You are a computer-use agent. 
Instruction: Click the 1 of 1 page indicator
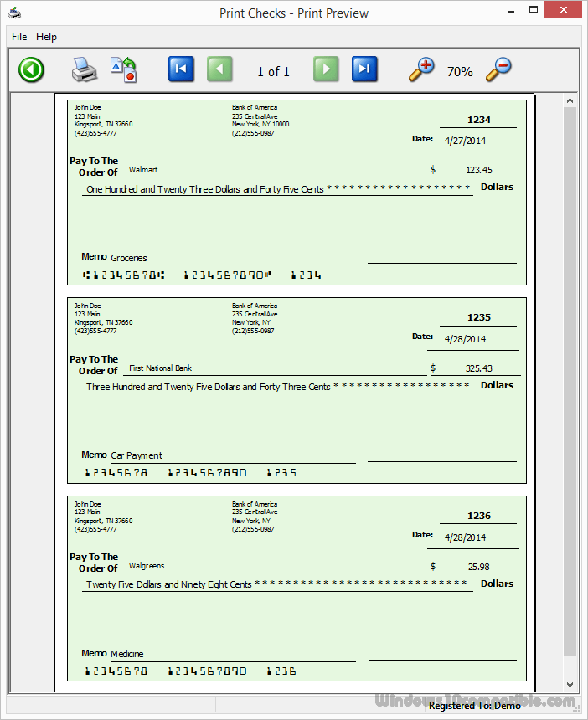coord(273,72)
